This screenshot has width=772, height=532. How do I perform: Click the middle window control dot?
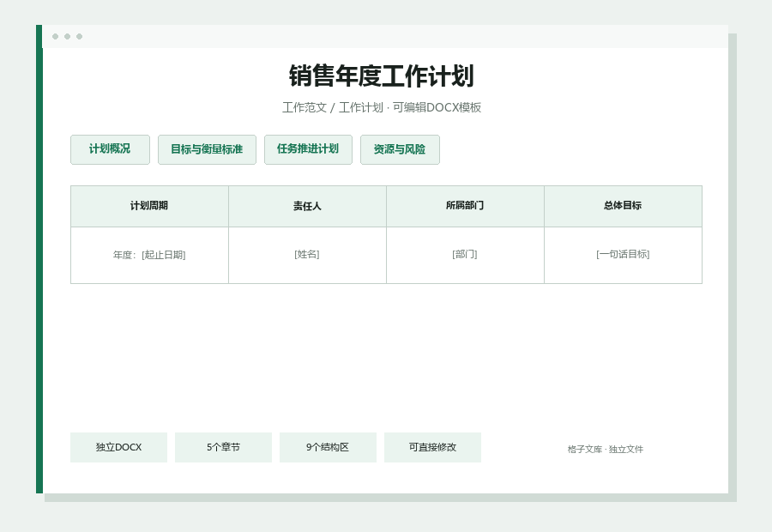coord(68,36)
